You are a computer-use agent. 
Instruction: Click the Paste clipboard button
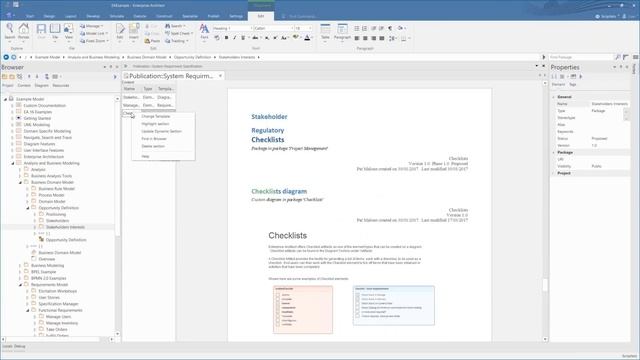pyautogui.click(x=152, y=41)
